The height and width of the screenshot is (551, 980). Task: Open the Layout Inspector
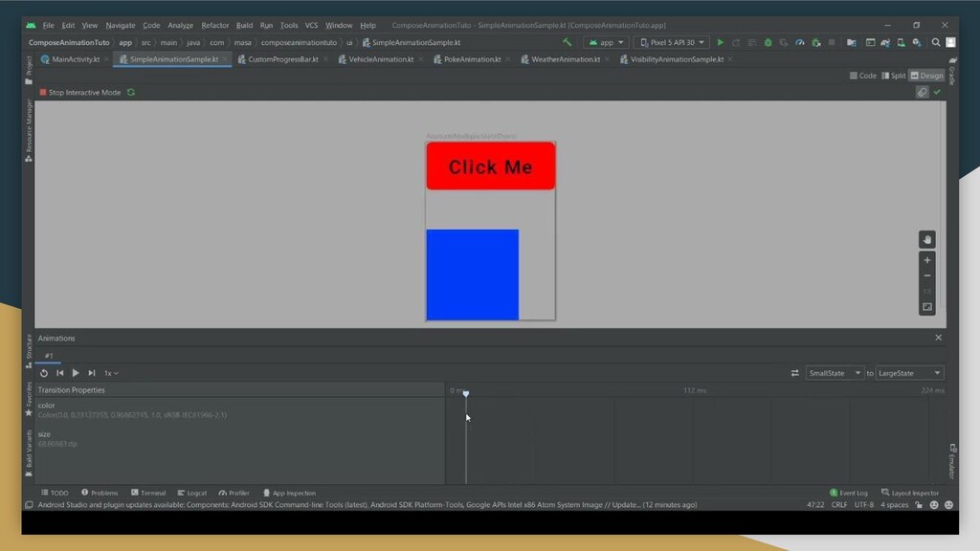pyautogui.click(x=910, y=493)
